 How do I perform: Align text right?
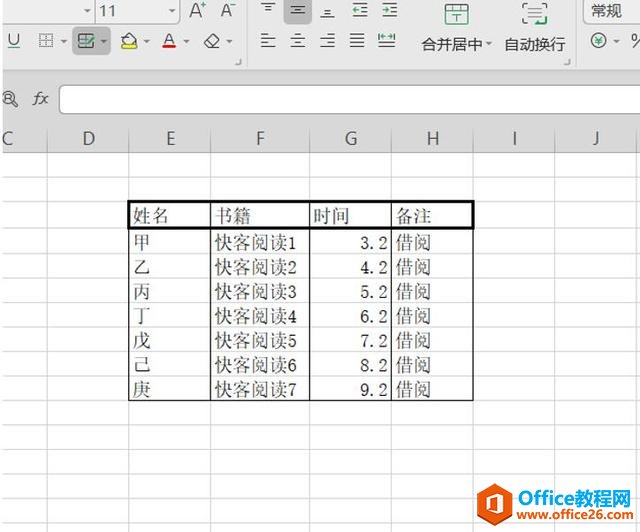(x=328, y=40)
